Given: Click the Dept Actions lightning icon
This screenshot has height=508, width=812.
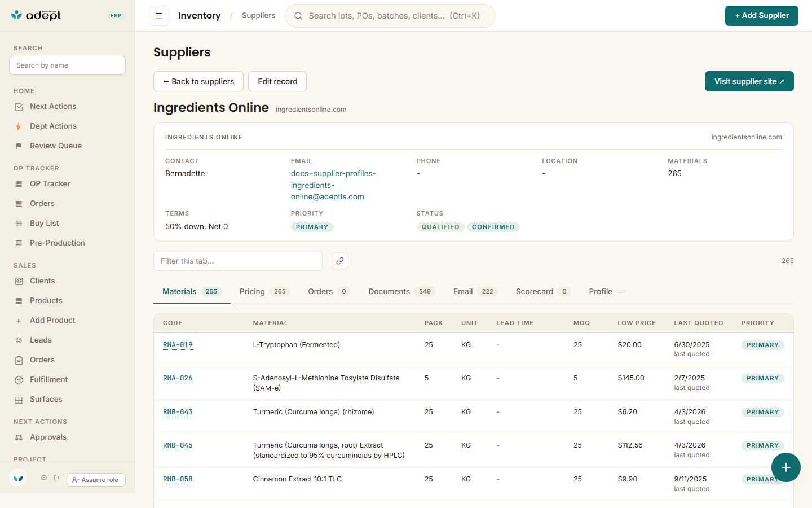Looking at the screenshot, I should 19,126.
